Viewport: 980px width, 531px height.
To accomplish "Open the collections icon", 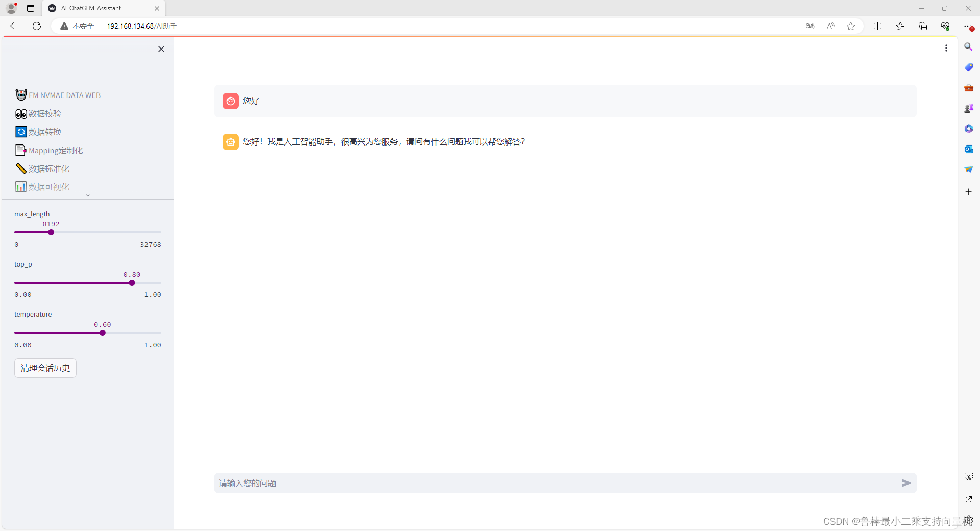I will coord(923,26).
